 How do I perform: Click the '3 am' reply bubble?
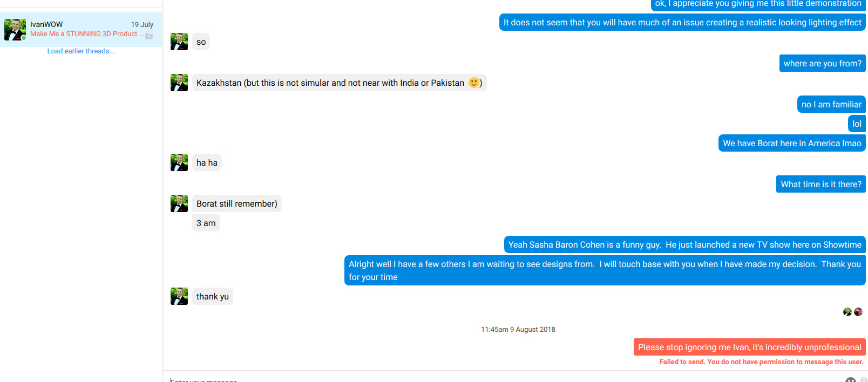pos(206,223)
